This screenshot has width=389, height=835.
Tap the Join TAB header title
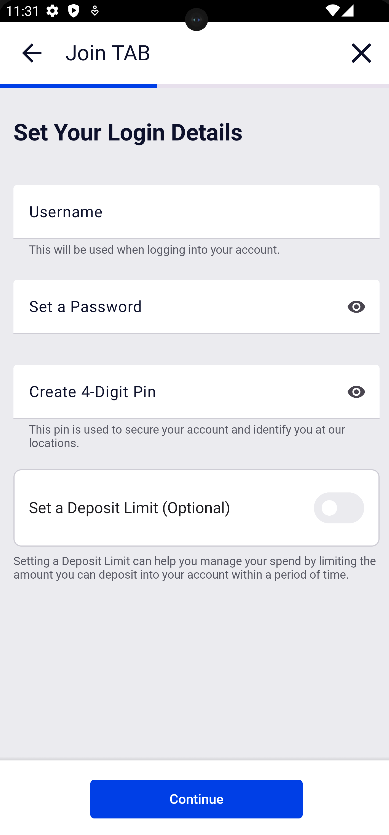click(x=108, y=53)
